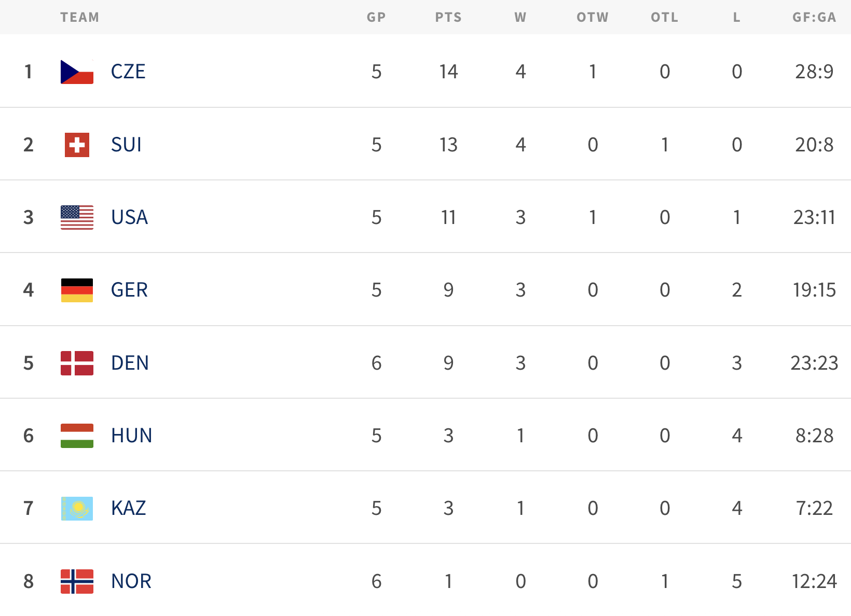Click the USA flag icon

tap(77, 217)
